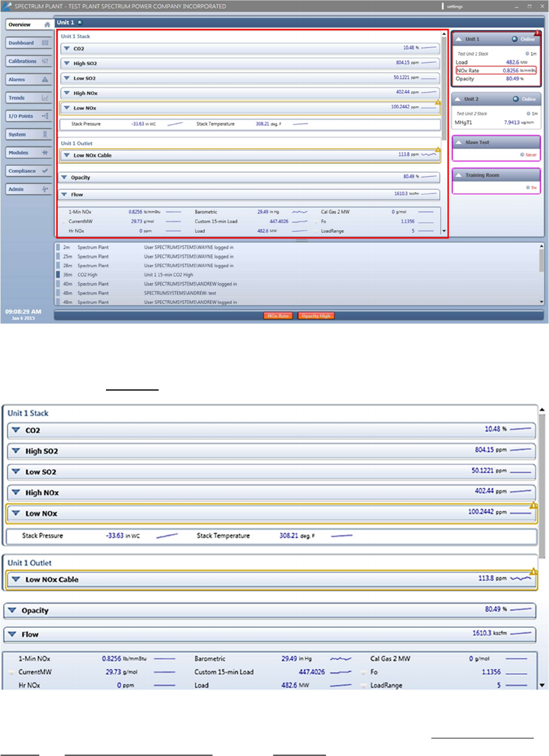The height and width of the screenshot is (756, 549).
Task: Click the System sidebar icon
Action: click(x=45, y=134)
